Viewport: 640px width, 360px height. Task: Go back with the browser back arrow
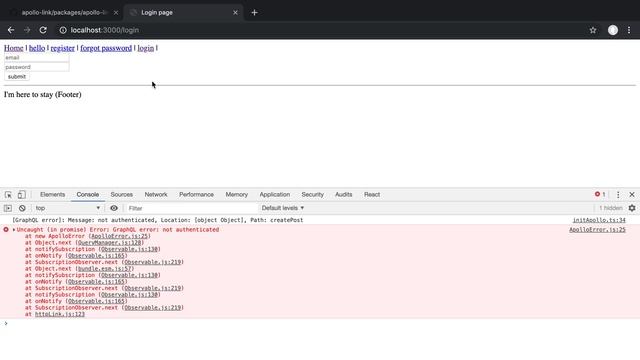click(x=11, y=30)
